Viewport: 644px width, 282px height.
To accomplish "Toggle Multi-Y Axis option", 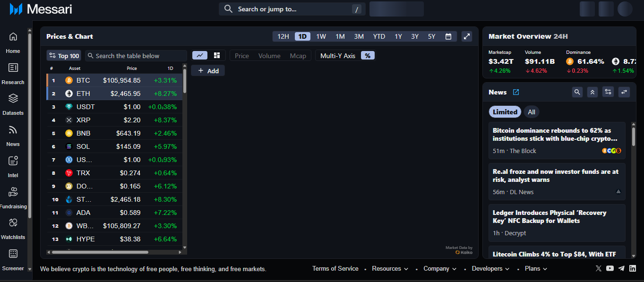I will [x=338, y=56].
